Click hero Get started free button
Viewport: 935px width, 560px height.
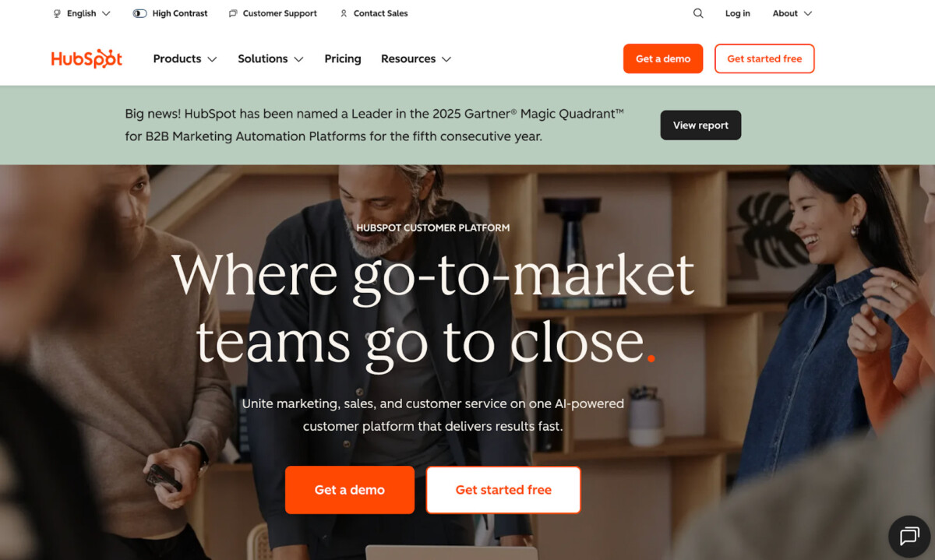point(503,490)
